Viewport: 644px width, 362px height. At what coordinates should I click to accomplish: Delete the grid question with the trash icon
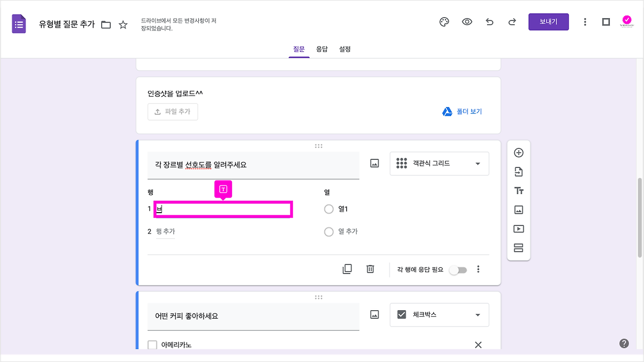(x=370, y=269)
